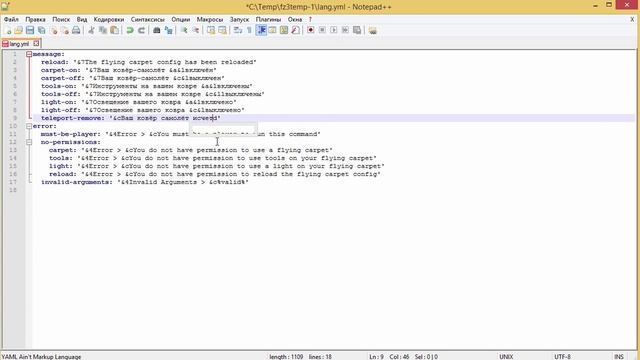Close the lang.yml tab with its X
Image resolution: width=640 pixels, height=360 pixels.
coord(36,43)
